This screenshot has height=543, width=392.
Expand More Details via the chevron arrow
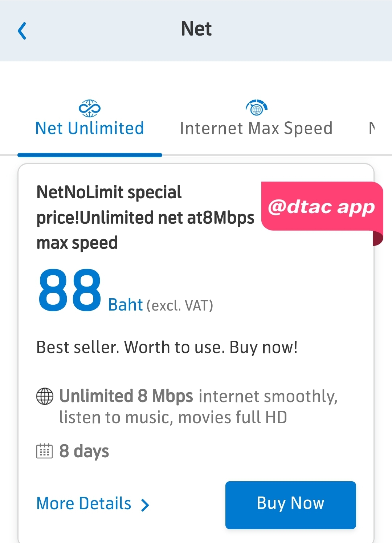point(145,505)
